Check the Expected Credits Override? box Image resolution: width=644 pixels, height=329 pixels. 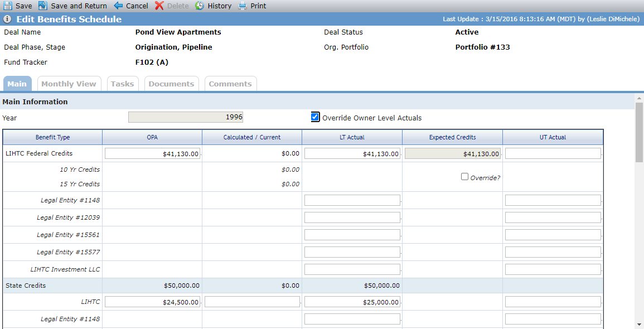(464, 177)
